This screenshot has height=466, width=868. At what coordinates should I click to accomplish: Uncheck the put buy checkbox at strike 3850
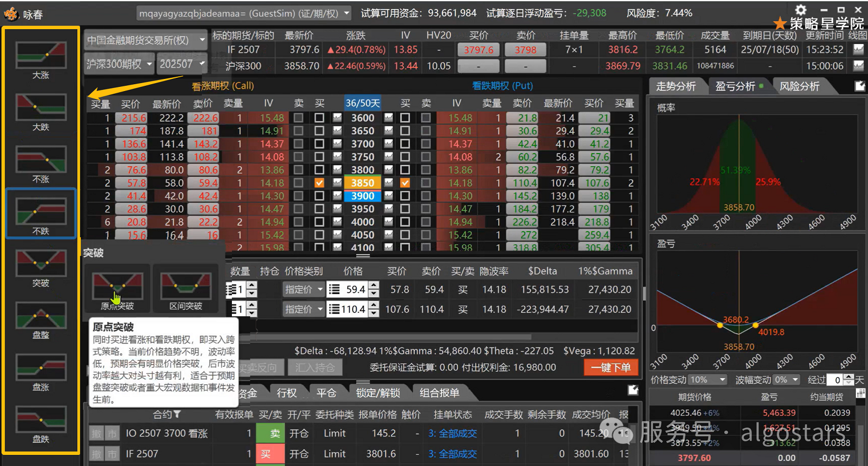[405, 183]
